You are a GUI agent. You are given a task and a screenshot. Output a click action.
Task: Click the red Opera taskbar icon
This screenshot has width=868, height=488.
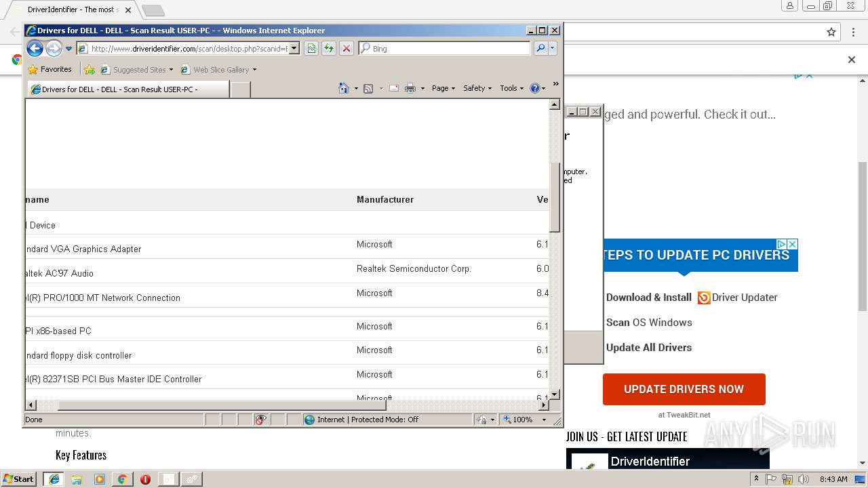(145, 479)
